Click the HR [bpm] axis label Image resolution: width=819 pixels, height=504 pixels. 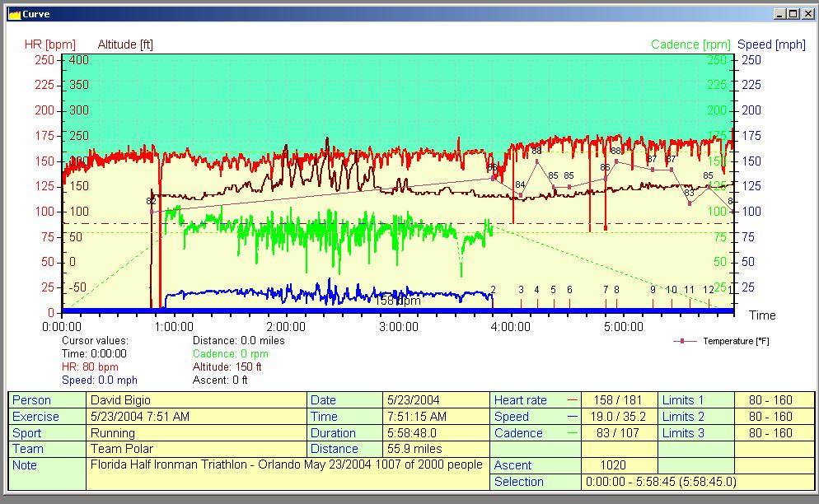(x=49, y=44)
